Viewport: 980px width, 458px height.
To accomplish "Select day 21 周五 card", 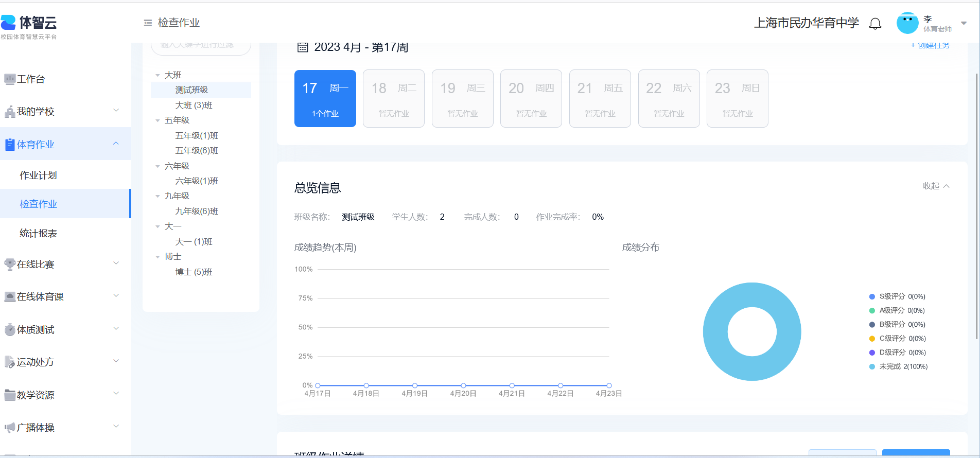I will [600, 98].
